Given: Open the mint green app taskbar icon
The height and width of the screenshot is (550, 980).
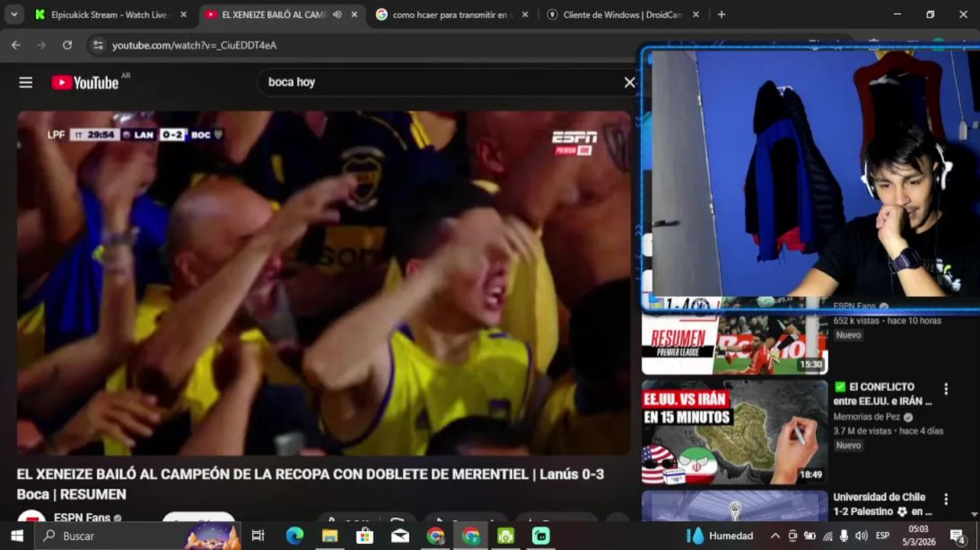Looking at the screenshot, I should tap(541, 536).
